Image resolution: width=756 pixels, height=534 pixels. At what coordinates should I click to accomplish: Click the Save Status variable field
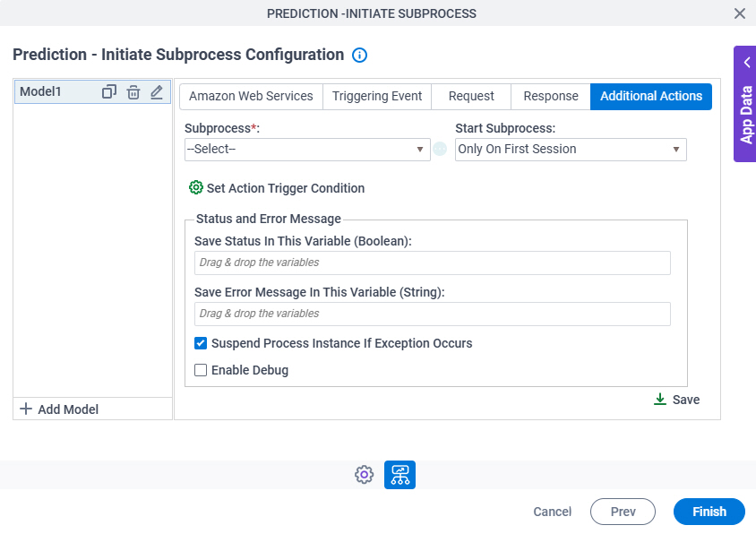433,263
